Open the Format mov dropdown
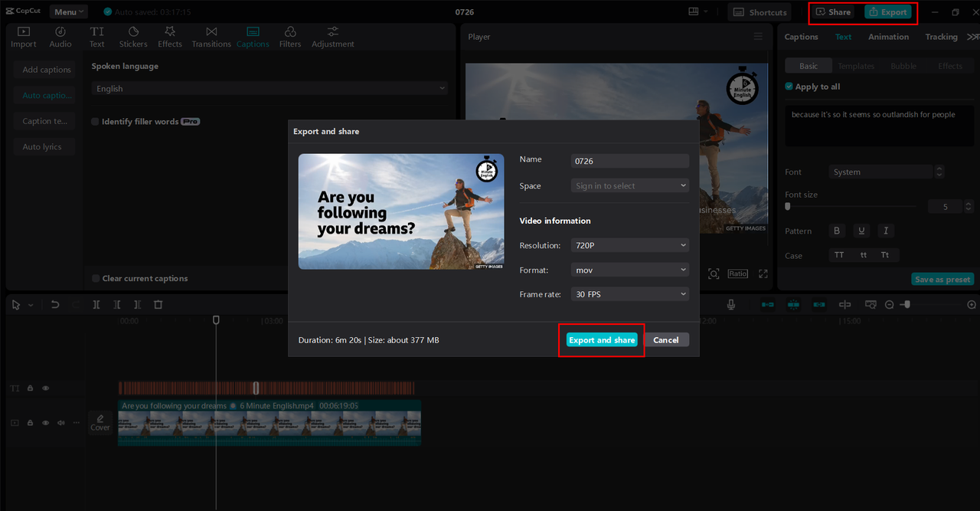This screenshot has width=980, height=511. [x=630, y=270]
